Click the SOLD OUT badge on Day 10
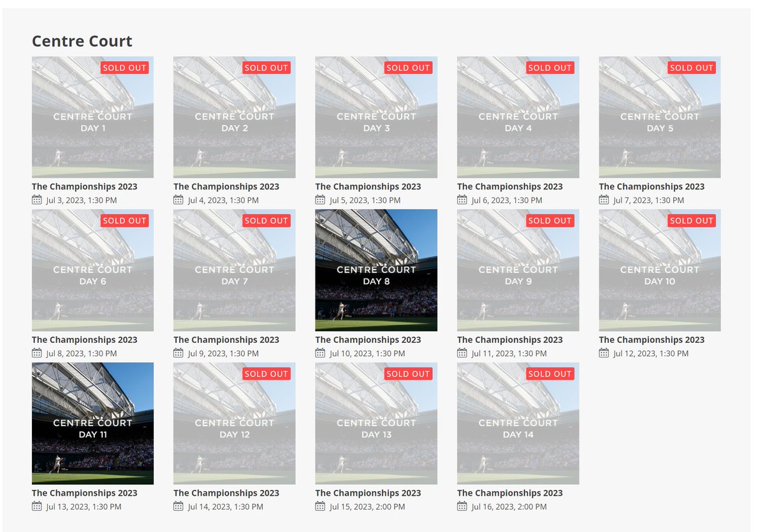Image resolution: width=765 pixels, height=532 pixels. [x=692, y=220]
